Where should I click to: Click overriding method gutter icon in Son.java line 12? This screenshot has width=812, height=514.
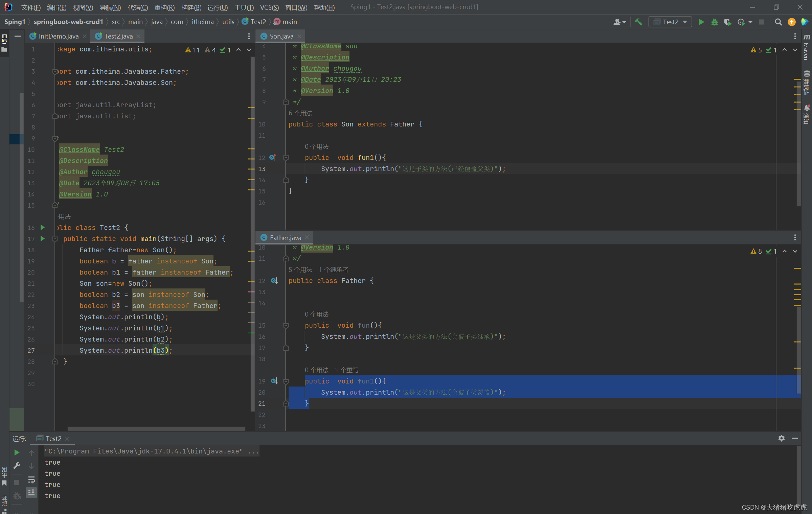(273, 158)
